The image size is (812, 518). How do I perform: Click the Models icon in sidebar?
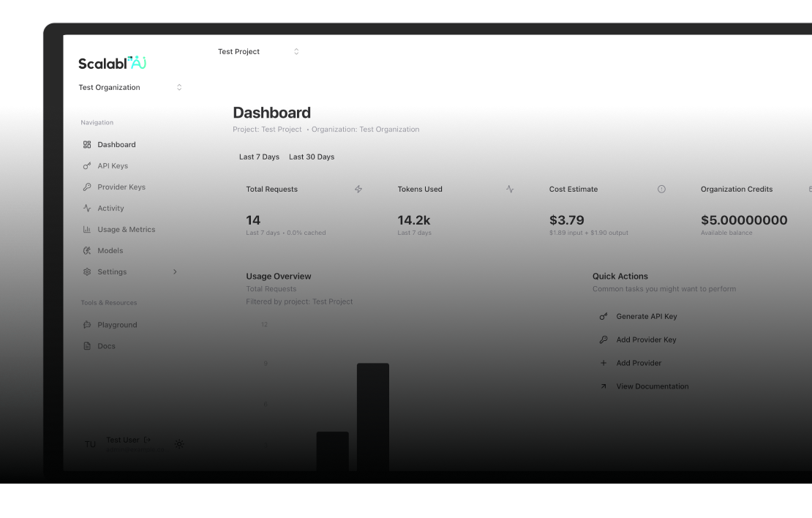point(87,251)
